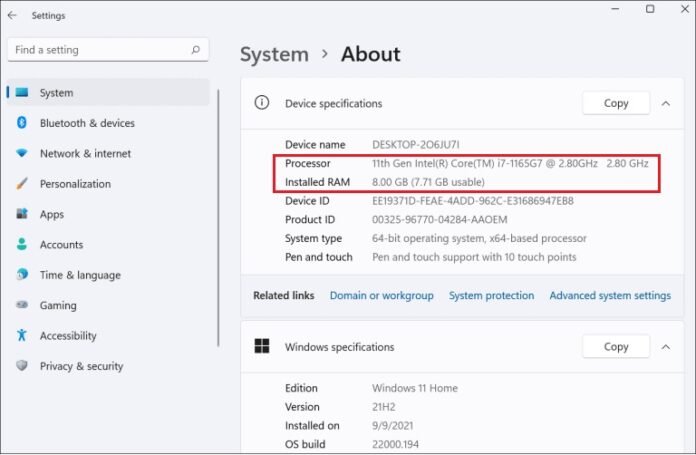The image size is (696, 455).
Task: Open Accessibility settings
Action: pyautogui.click(x=108, y=336)
